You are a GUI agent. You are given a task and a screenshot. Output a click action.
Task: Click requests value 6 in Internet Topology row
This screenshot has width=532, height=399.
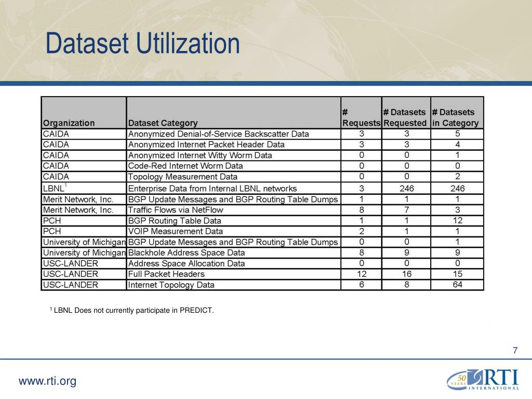pyautogui.click(x=362, y=285)
